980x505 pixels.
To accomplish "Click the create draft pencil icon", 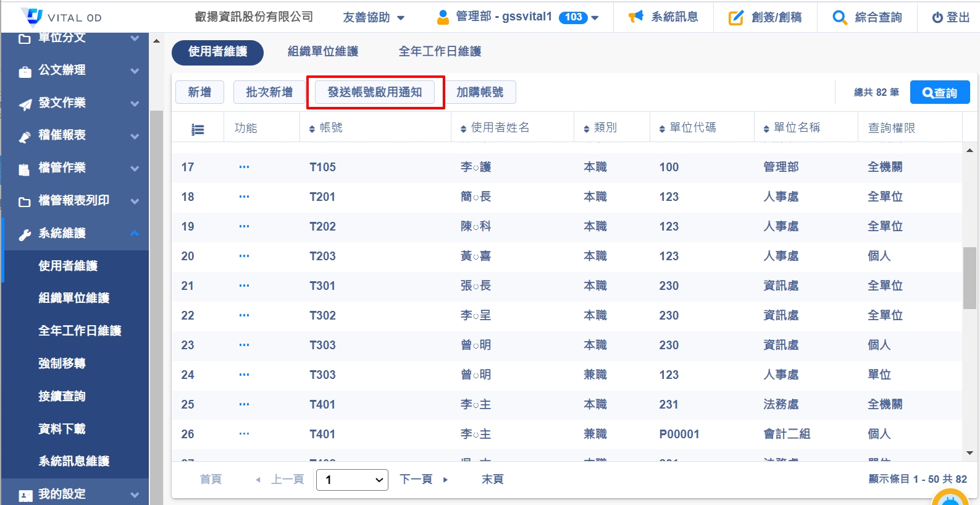I will 736,17.
